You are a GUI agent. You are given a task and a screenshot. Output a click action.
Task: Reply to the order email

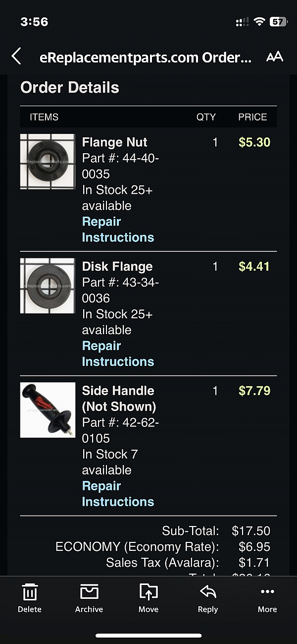(x=208, y=598)
